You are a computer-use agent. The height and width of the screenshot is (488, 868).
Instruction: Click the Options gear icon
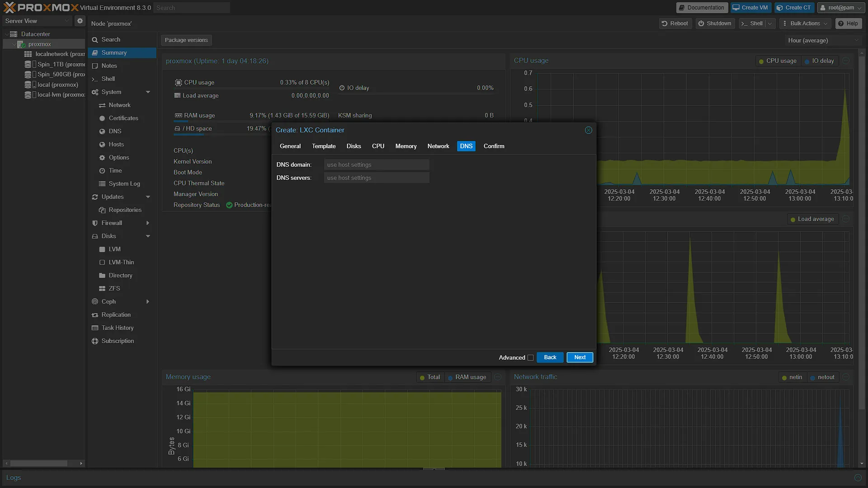point(102,158)
